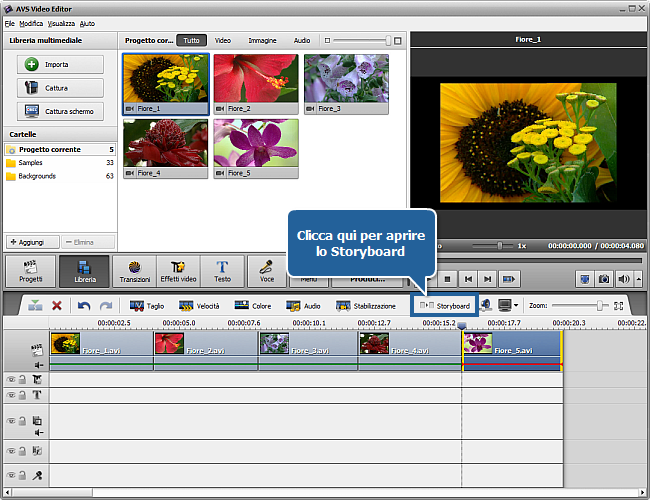Click the undo arrow in timeline toolbar
The width and height of the screenshot is (650, 500).
[x=84, y=306]
